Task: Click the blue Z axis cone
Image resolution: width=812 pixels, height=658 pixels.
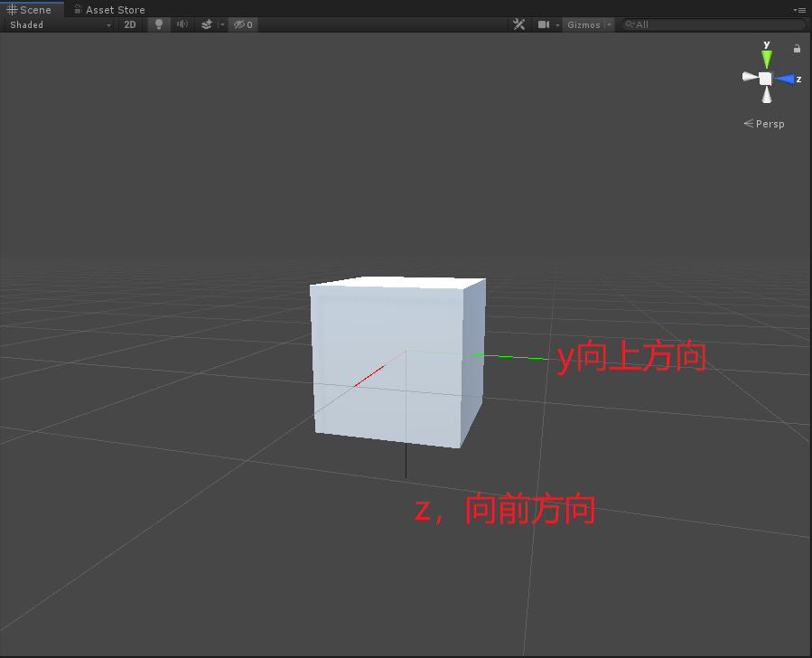Action: 785,80
